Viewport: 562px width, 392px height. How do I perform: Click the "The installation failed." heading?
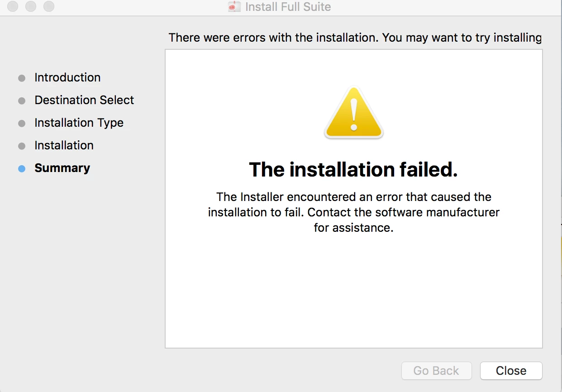coord(353,169)
